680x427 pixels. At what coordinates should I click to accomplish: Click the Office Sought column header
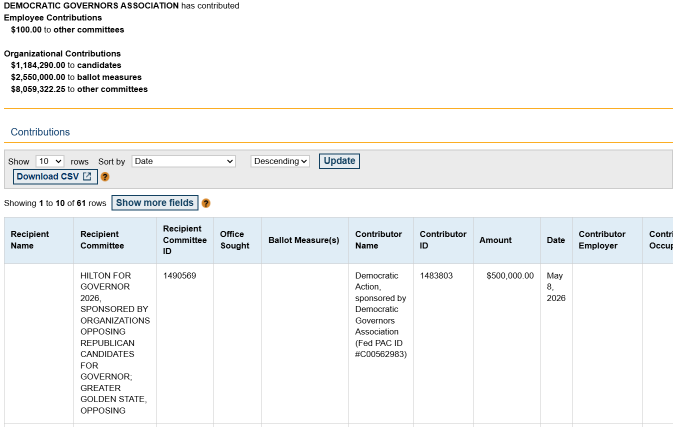[237, 240]
